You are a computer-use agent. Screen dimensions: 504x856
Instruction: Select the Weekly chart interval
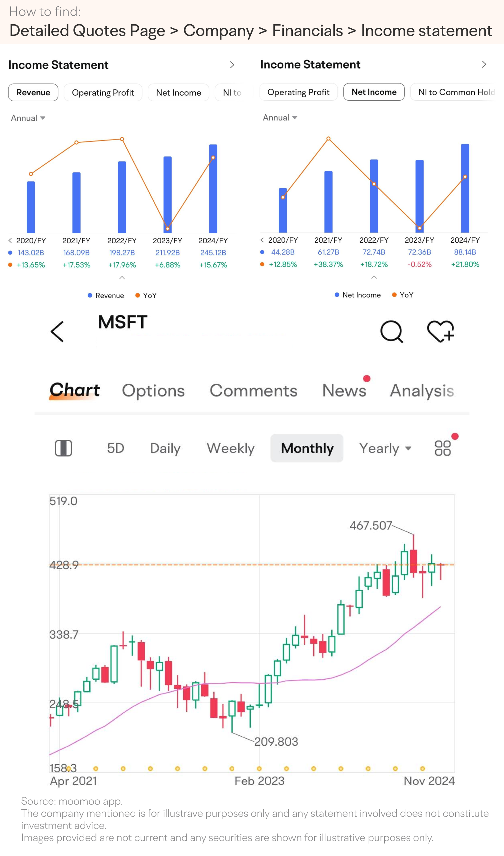coord(231,448)
